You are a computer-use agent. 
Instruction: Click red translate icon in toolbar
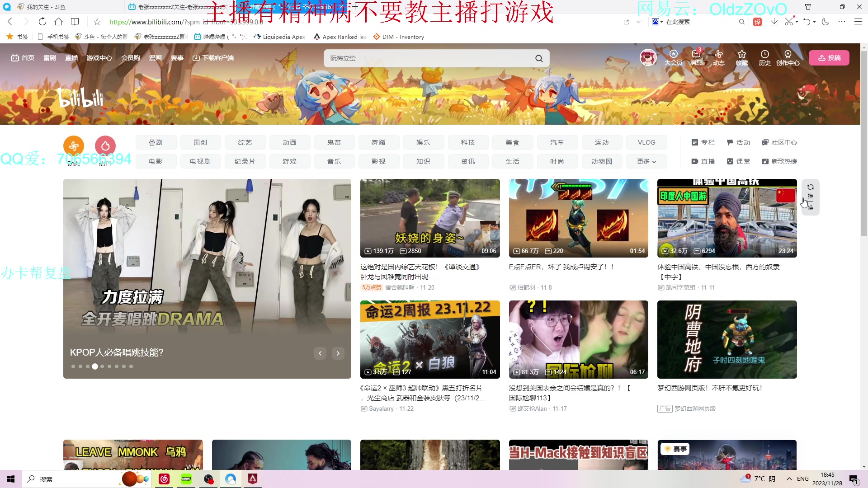pyautogui.click(x=758, y=22)
